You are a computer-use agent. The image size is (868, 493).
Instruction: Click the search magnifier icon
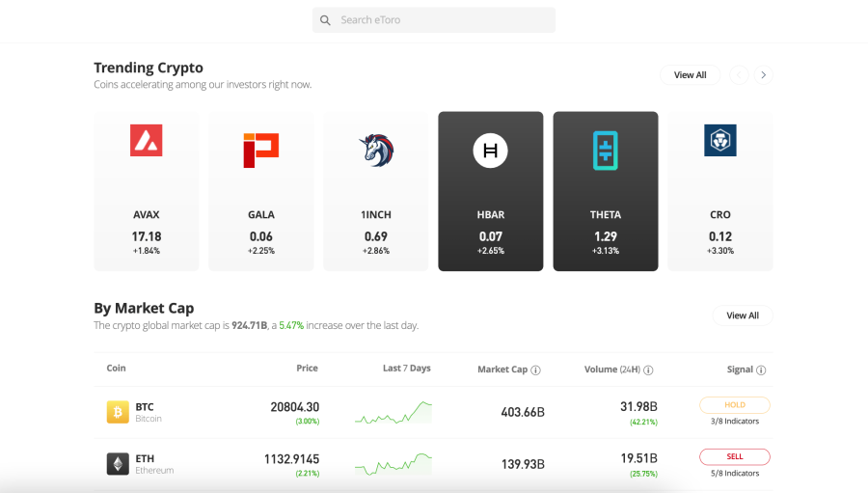[x=326, y=20]
